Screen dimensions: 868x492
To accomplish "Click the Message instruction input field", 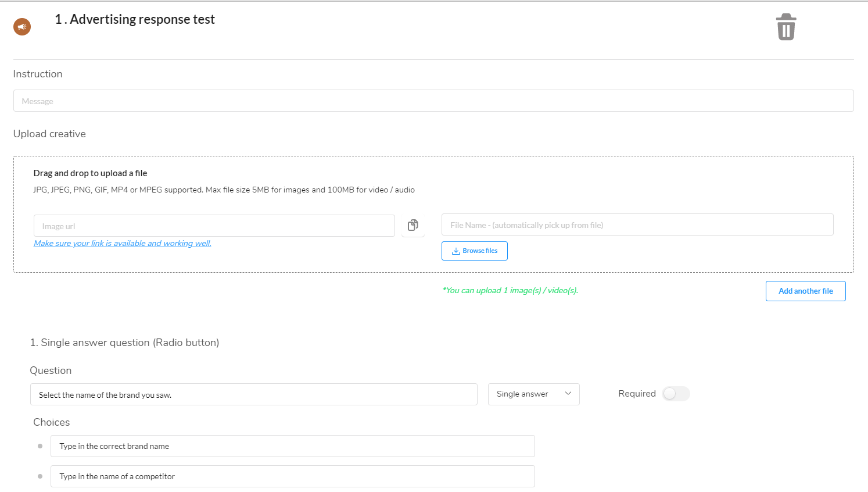I will coord(433,101).
